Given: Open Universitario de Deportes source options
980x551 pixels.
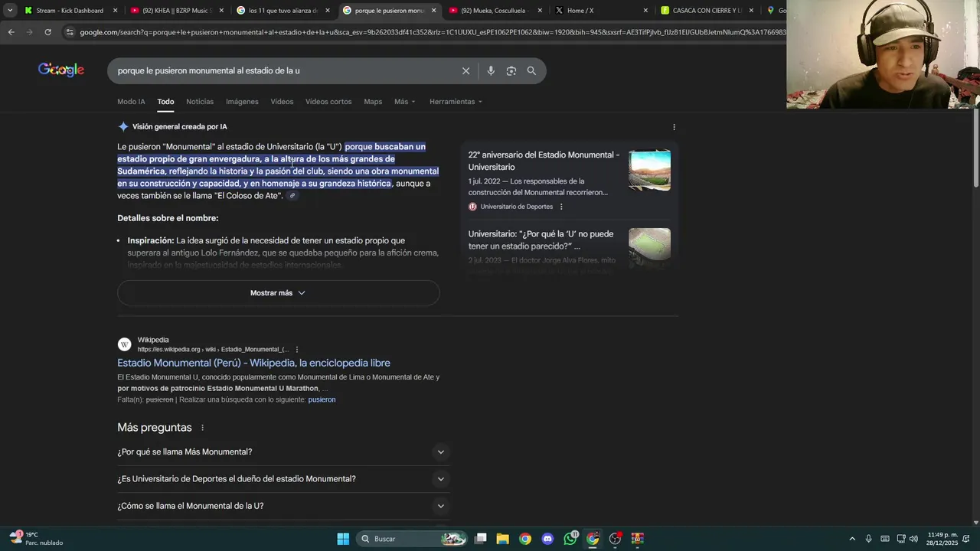Looking at the screenshot, I should click(561, 207).
